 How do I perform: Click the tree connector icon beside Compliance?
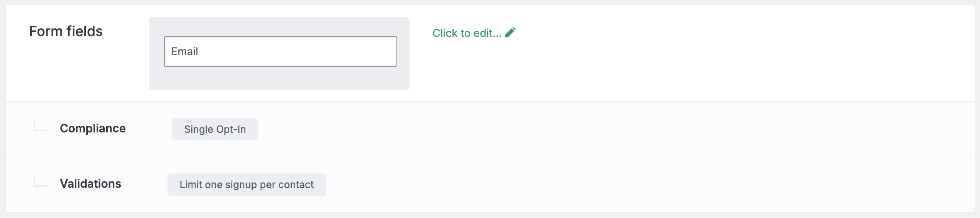tap(41, 126)
